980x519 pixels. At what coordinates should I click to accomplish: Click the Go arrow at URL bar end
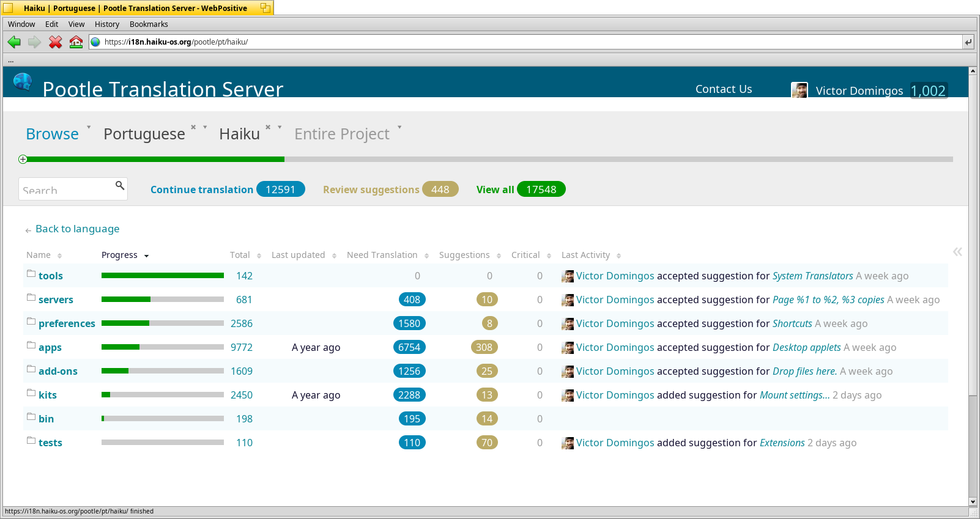(968, 42)
